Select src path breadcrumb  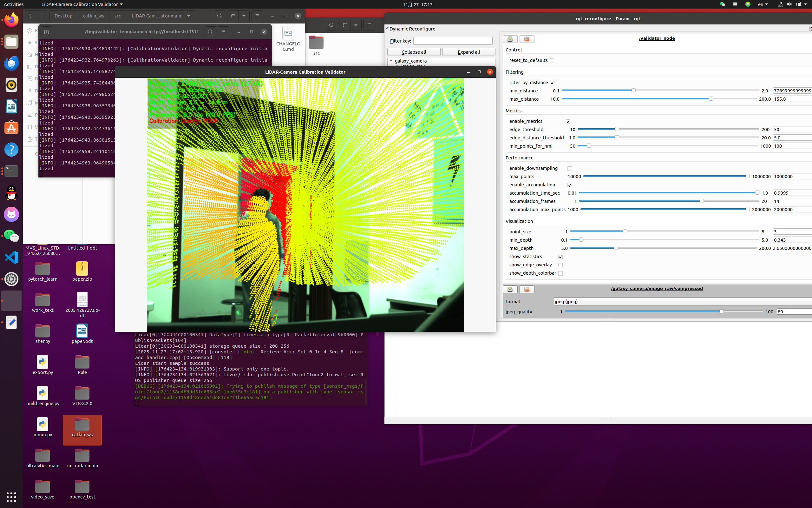117,16
